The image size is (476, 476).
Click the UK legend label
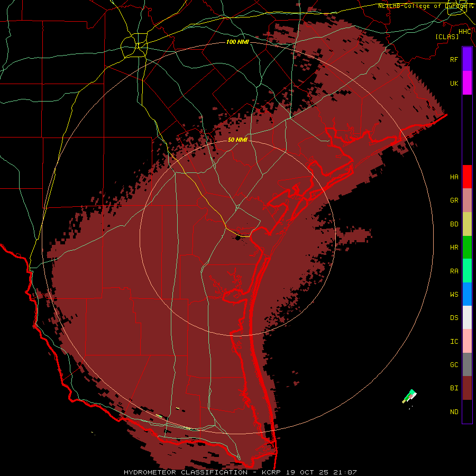454,83
